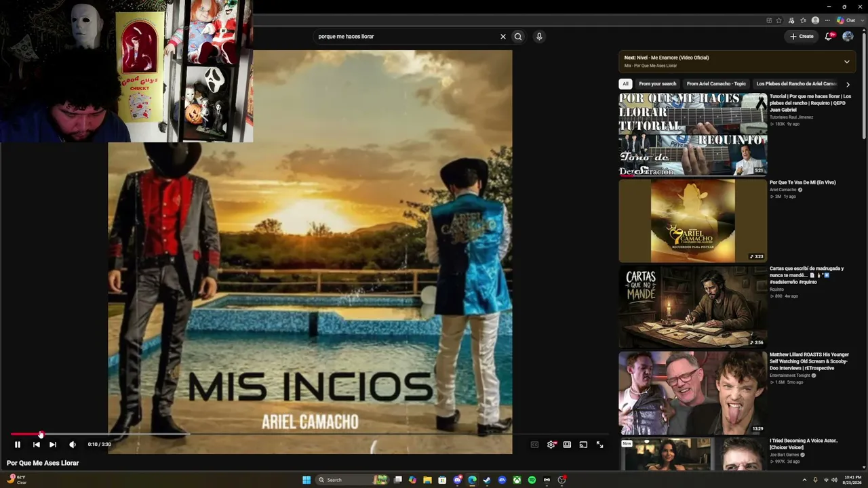Open Matthew Lillard roast video thumbnail
The image size is (868, 488).
[693, 392]
